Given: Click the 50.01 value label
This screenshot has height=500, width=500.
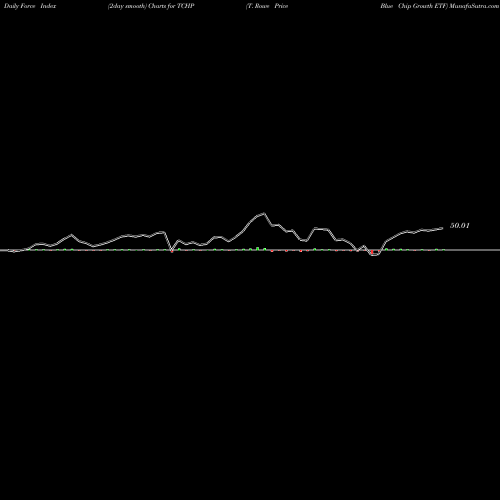Looking at the screenshot, I should point(460,226).
